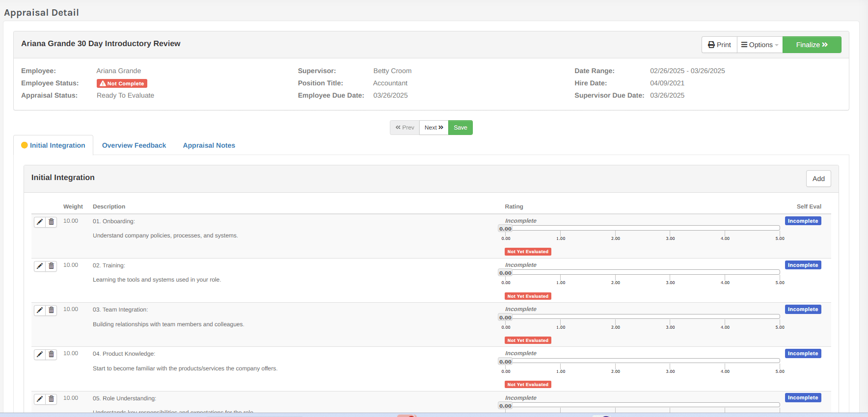The width and height of the screenshot is (868, 417).
Task: Delete the Onboarding item via trash icon
Action: click(52, 222)
